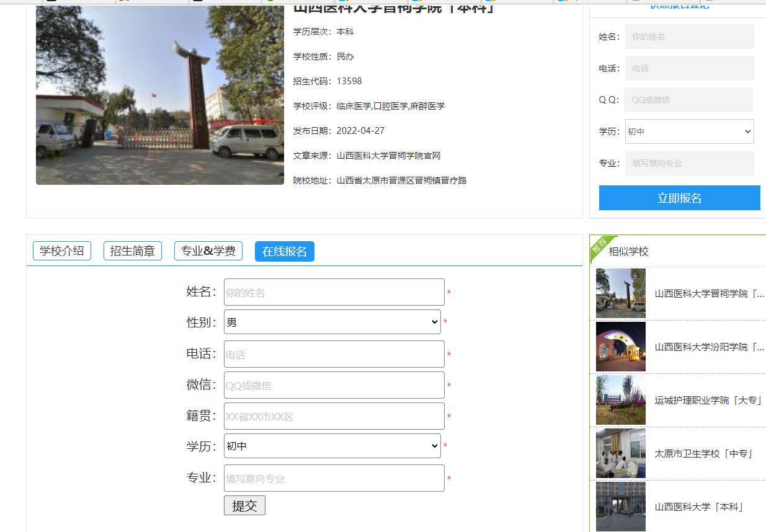This screenshot has width=766, height=532.
Task: Open the 性别 dropdown showing 男
Action: (332, 322)
